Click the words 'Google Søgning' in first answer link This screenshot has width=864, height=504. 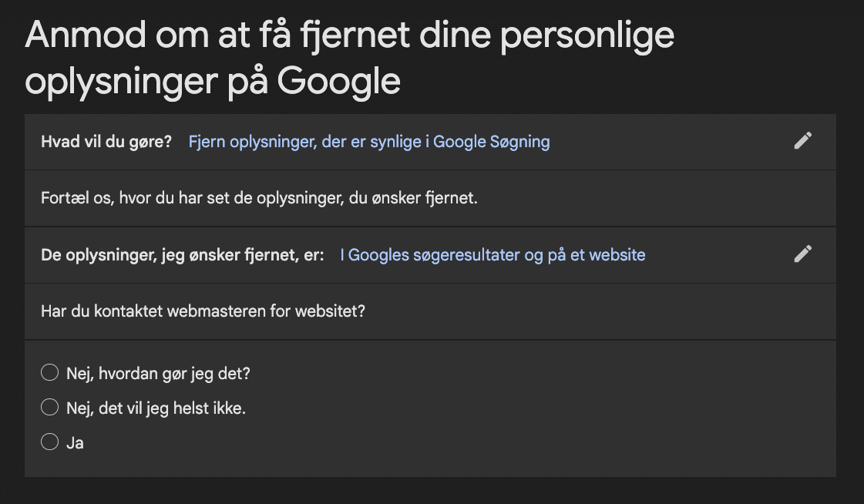tap(492, 142)
